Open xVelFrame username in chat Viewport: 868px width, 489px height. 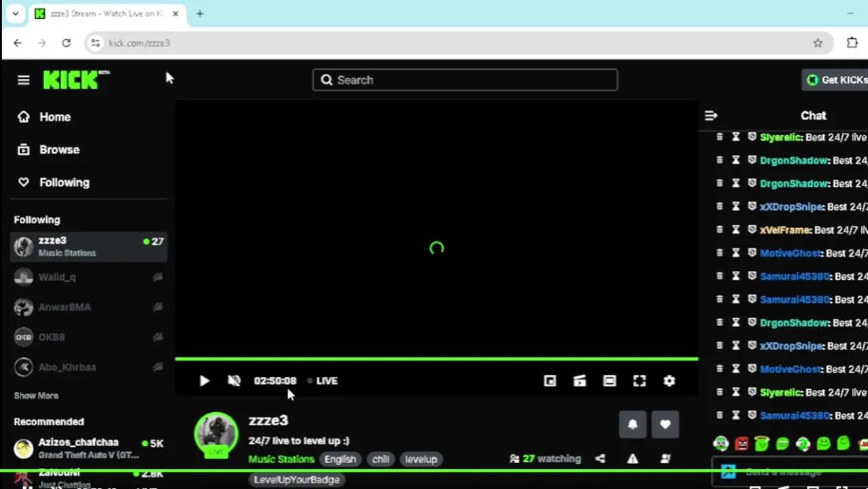(784, 230)
